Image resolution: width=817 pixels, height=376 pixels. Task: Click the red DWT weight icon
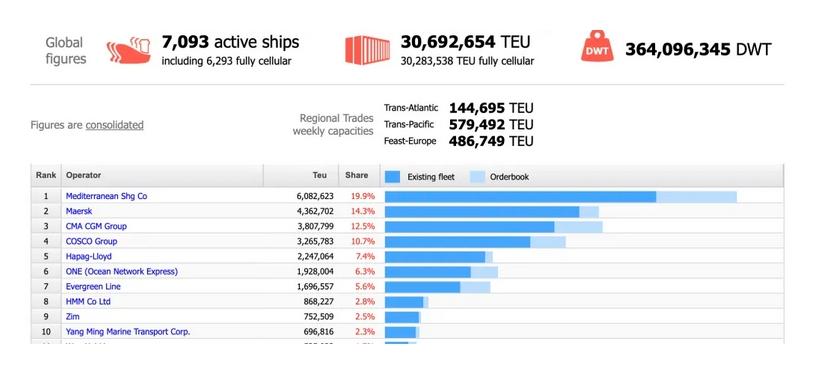coord(597,46)
